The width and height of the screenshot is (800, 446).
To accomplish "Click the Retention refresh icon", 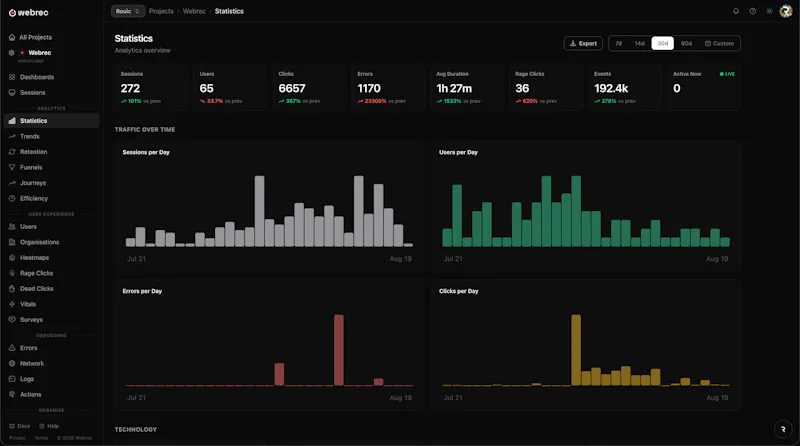I will [12, 152].
